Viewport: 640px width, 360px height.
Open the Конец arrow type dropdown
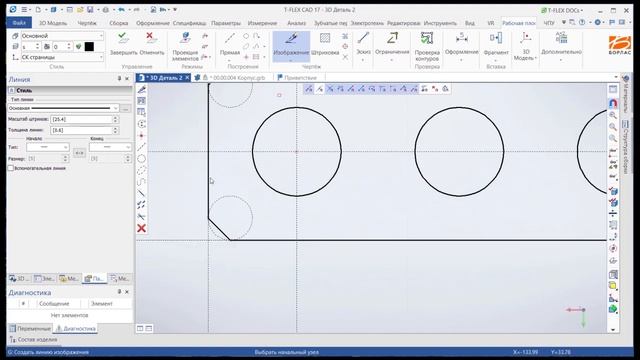(x=110, y=147)
